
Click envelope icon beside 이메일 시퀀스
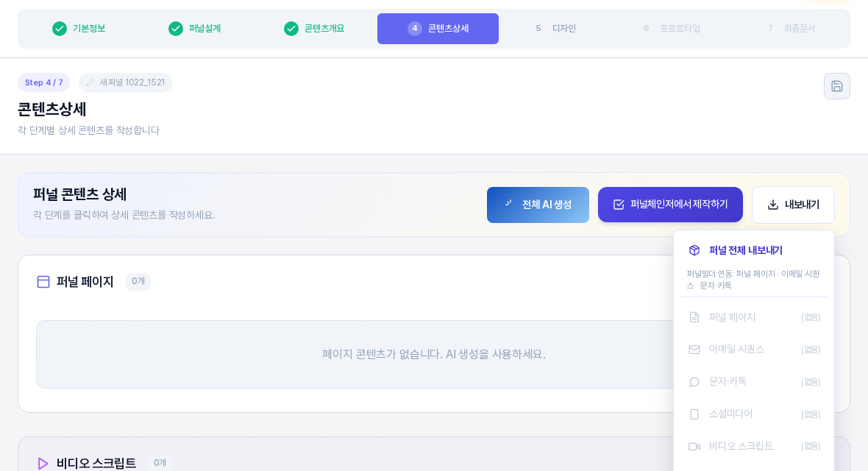pos(694,349)
